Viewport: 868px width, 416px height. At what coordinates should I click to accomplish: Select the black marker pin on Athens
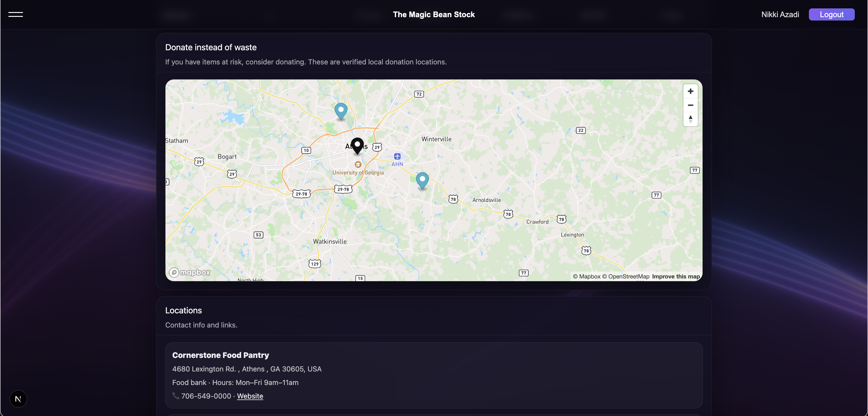click(x=357, y=145)
